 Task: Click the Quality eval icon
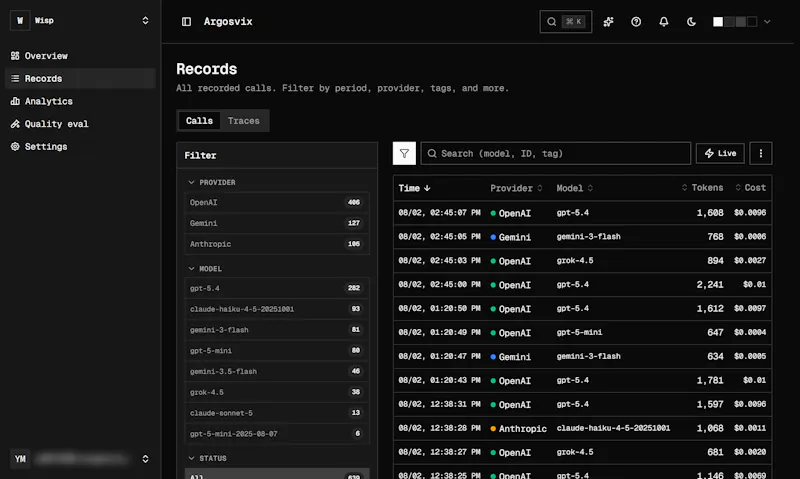pos(15,123)
